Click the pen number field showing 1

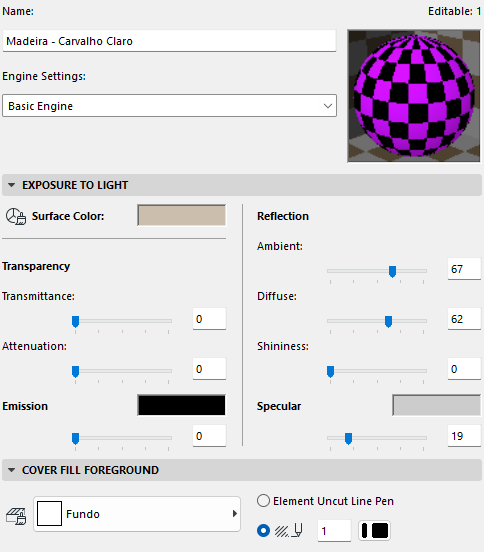tap(334, 531)
